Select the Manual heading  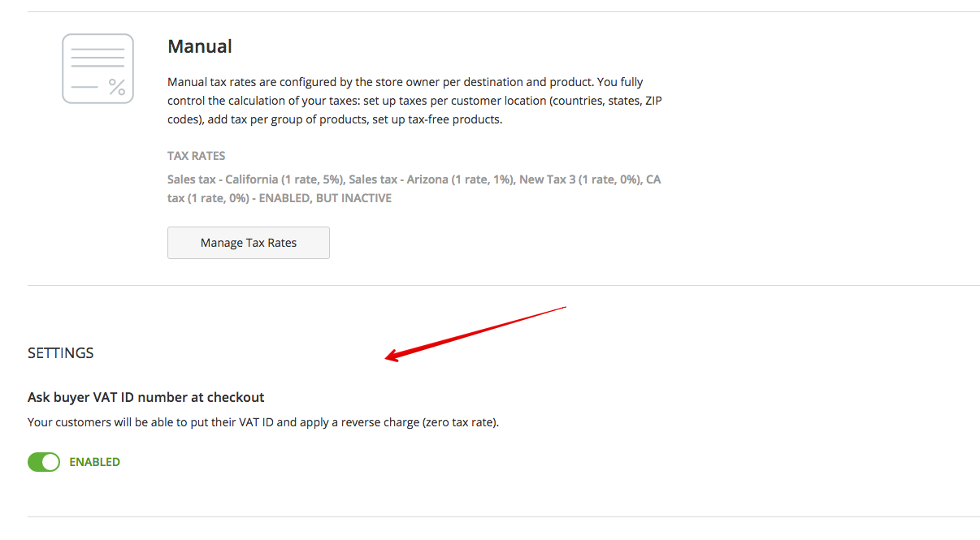pyautogui.click(x=200, y=46)
